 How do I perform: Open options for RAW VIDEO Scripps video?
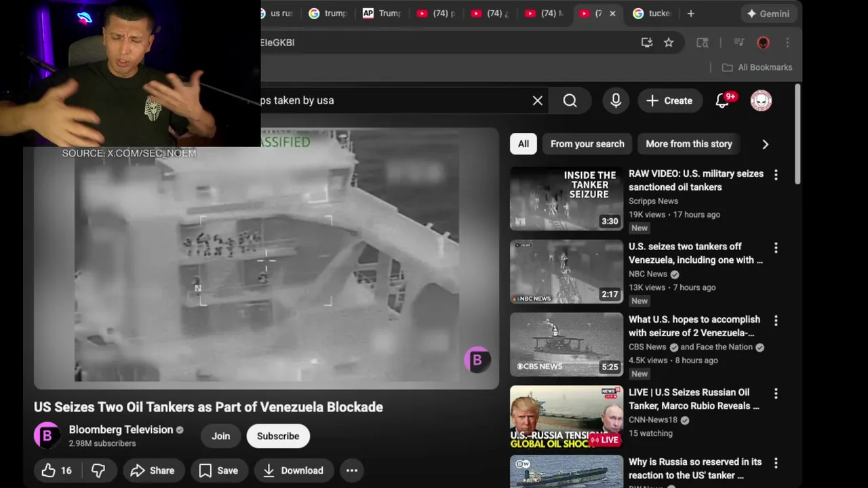[776, 175]
